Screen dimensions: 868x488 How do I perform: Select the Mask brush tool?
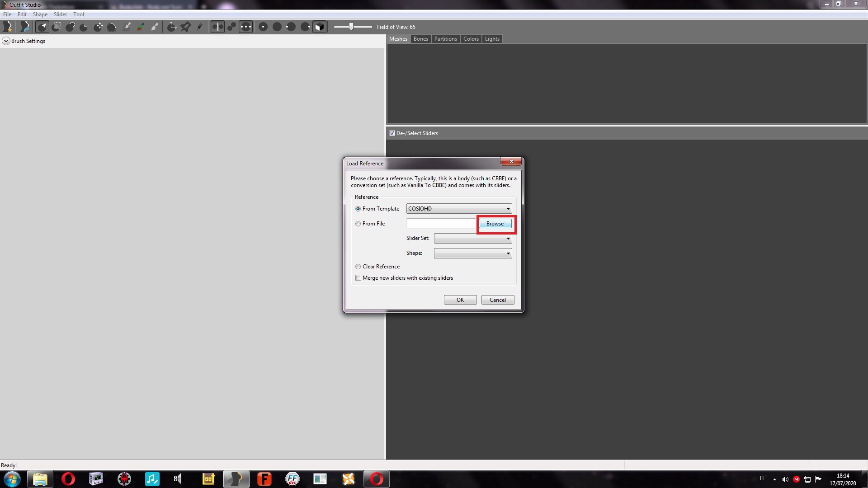click(56, 27)
